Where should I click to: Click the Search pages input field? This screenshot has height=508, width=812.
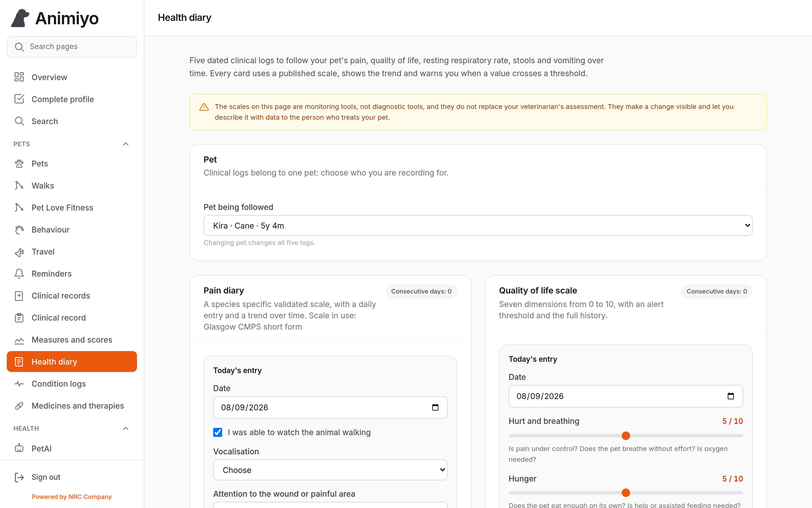tap(72, 47)
